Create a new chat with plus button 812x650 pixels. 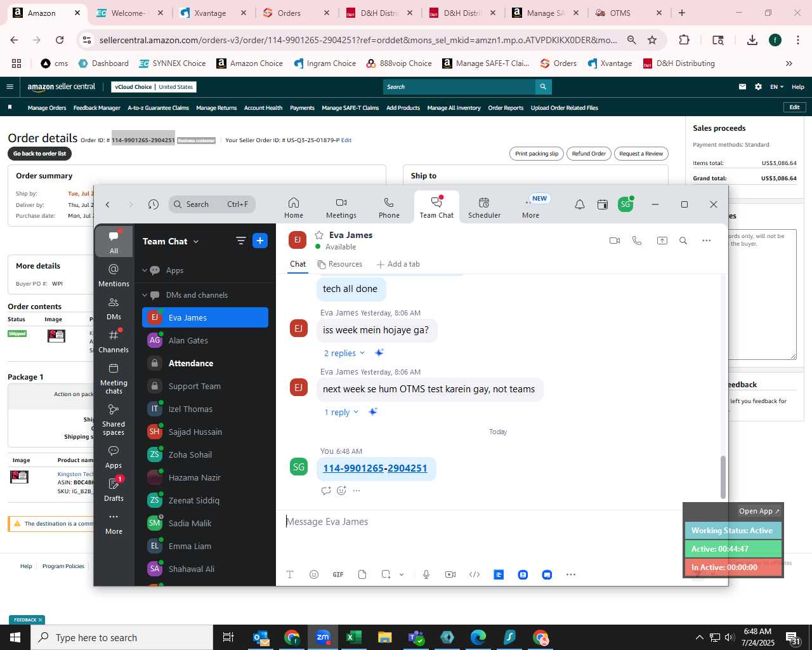click(x=260, y=241)
